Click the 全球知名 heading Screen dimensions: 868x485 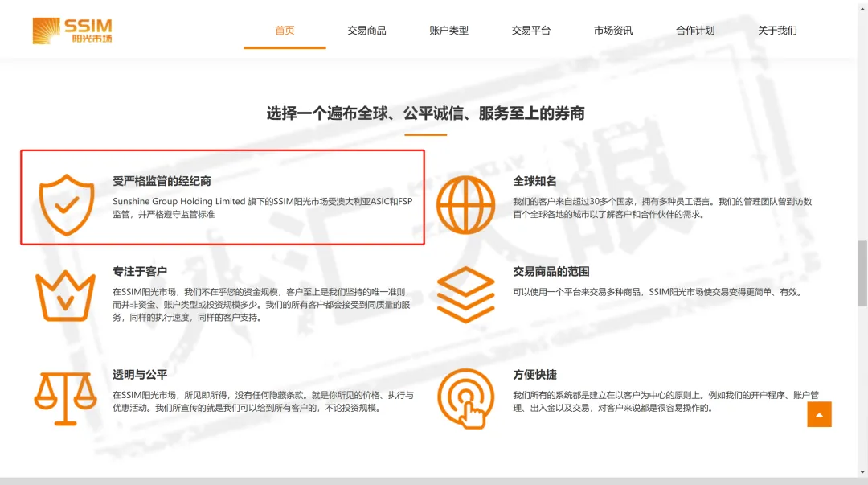click(534, 181)
